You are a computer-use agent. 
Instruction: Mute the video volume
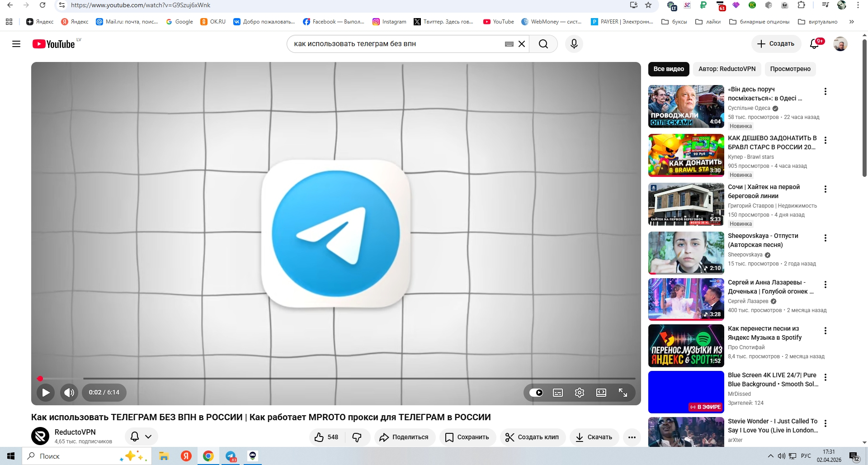(x=69, y=393)
